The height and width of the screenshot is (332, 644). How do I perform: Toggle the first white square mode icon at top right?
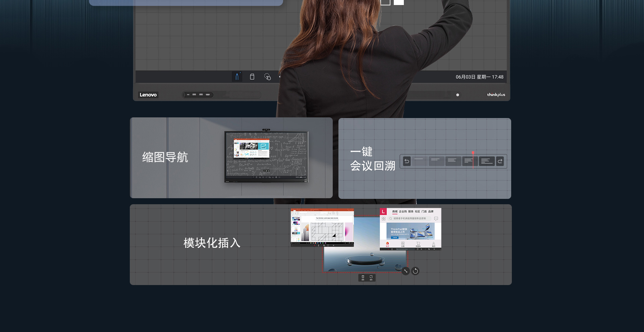385,2
